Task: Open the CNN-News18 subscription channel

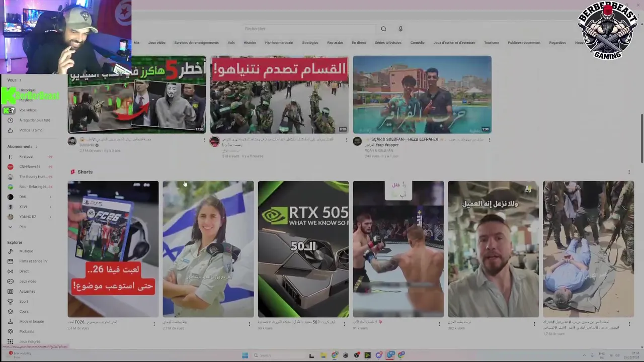Action: click(30, 166)
